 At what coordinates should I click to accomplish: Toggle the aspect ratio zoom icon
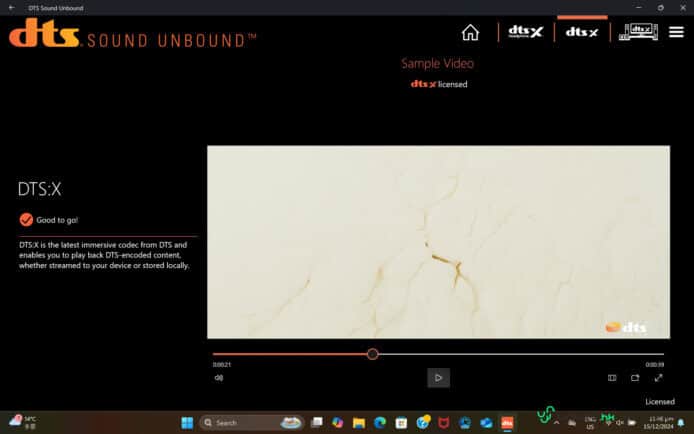coord(612,378)
